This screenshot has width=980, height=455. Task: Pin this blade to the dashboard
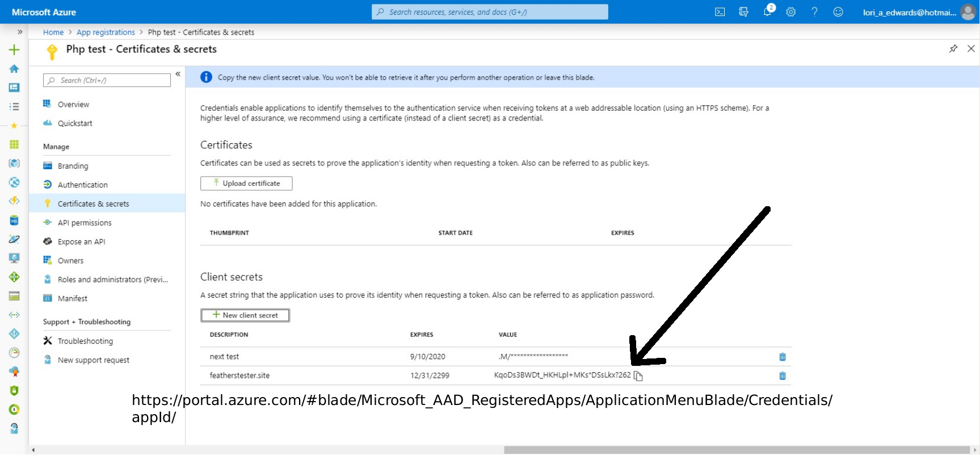[x=953, y=49]
